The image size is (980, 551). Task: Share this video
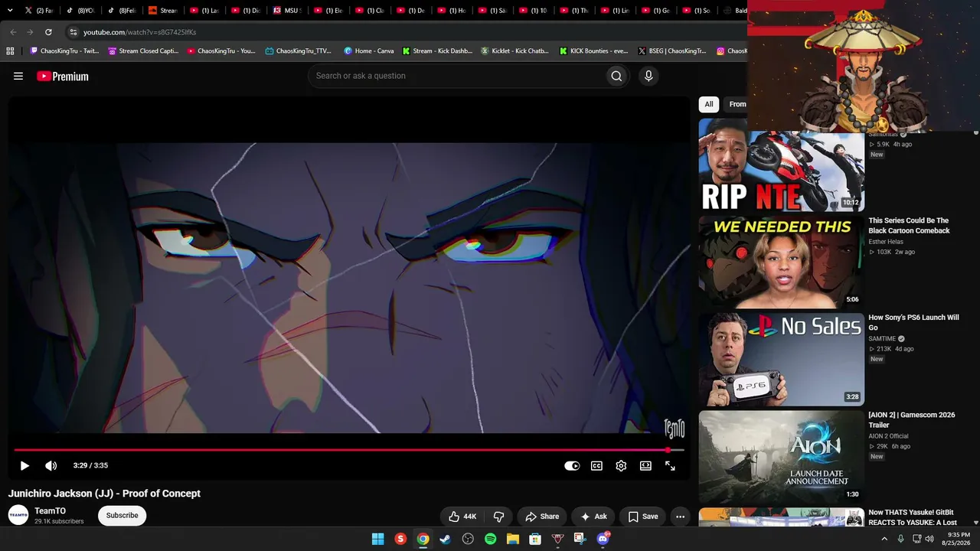point(542,517)
